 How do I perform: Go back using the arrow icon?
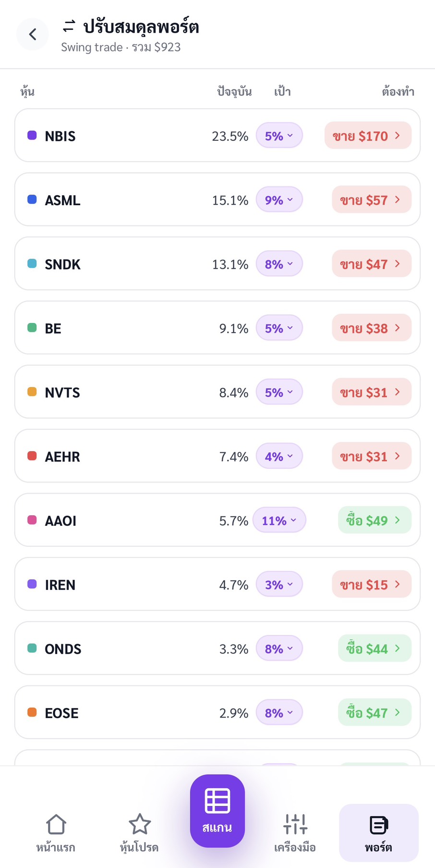(x=33, y=34)
